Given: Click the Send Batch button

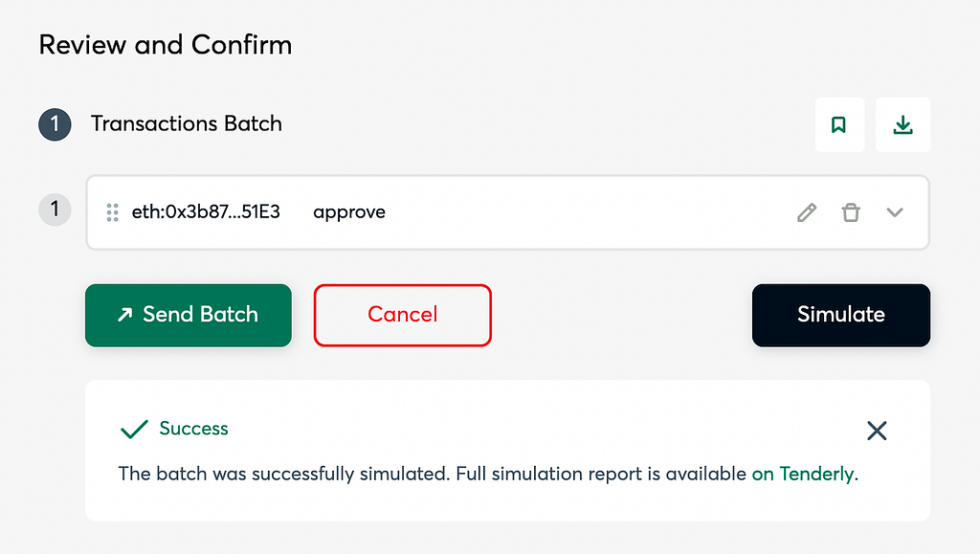Looking at the screenshot, I should pyautogui.click(x=189, y=316).
